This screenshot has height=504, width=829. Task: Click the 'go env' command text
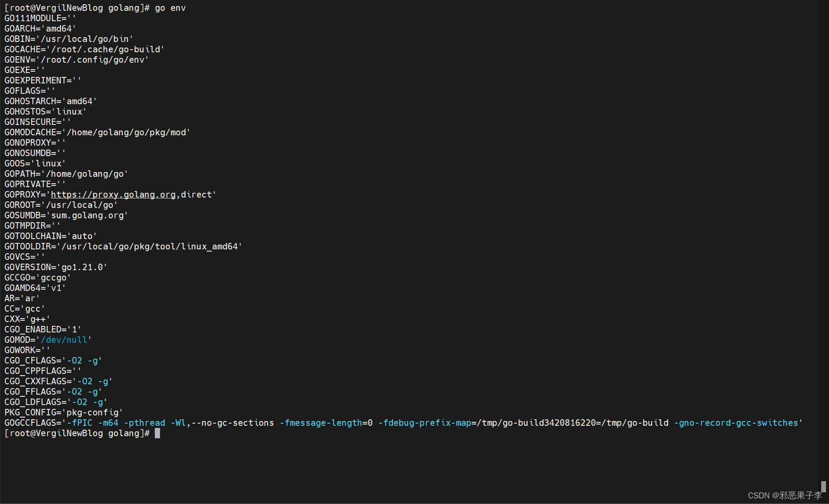click(x=170, y=8)
